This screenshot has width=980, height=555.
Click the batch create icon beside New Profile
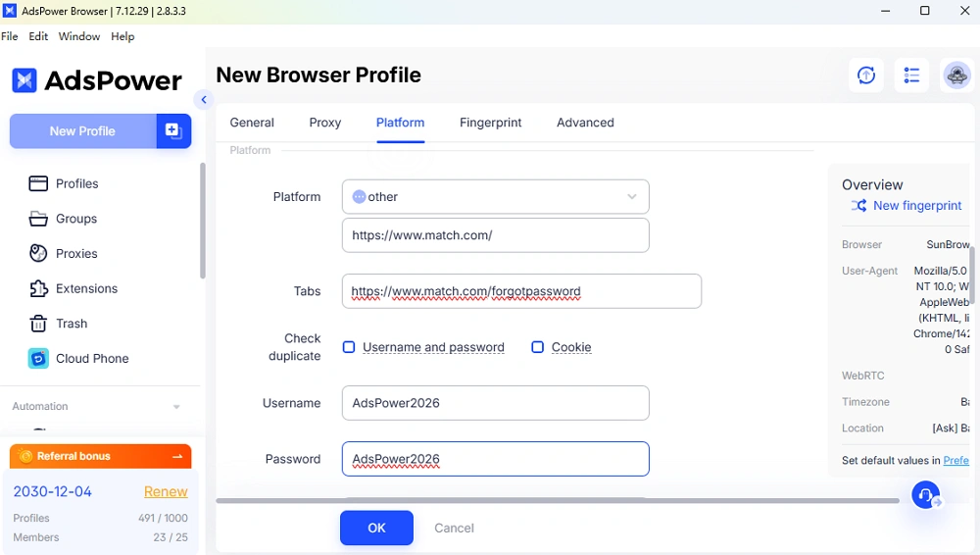[173, 130]
